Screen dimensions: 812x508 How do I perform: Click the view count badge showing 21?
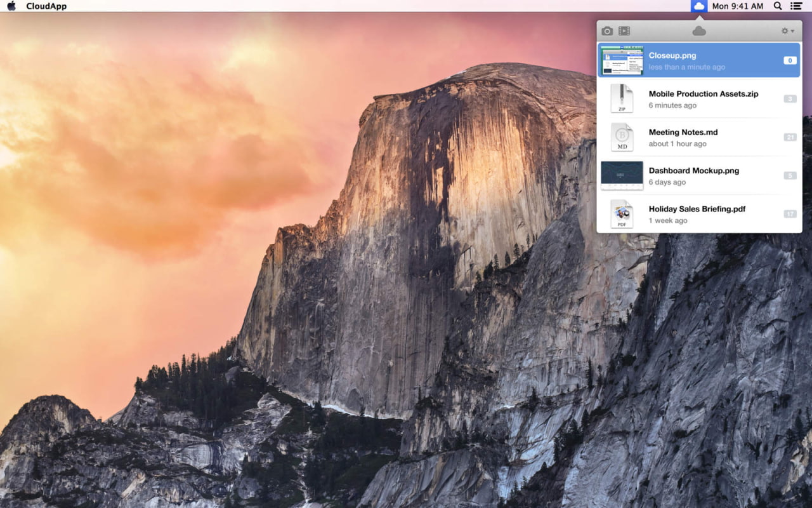tap(790, 137)
